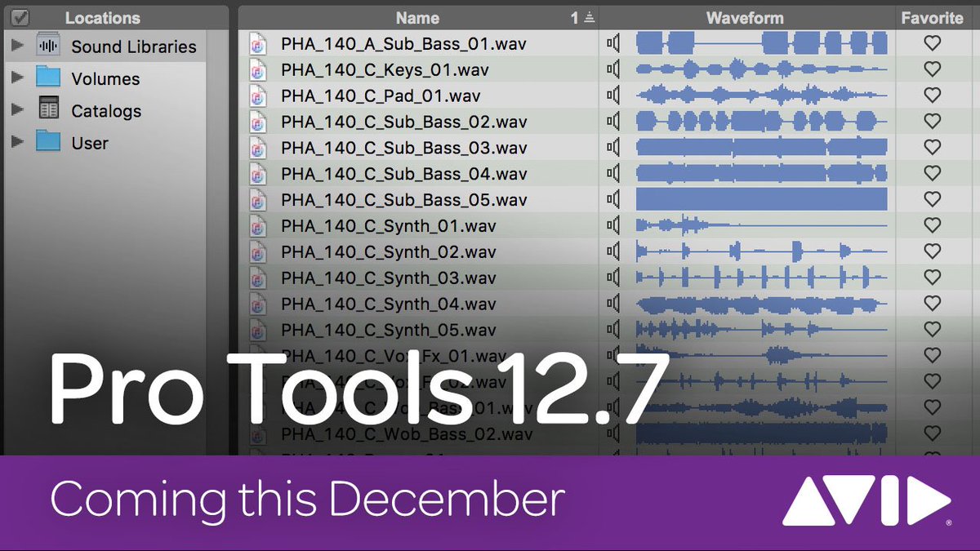Select the file name PHA_140_C_Keys_01.wav
Viewport: 980px width, 551px height.
385,70
